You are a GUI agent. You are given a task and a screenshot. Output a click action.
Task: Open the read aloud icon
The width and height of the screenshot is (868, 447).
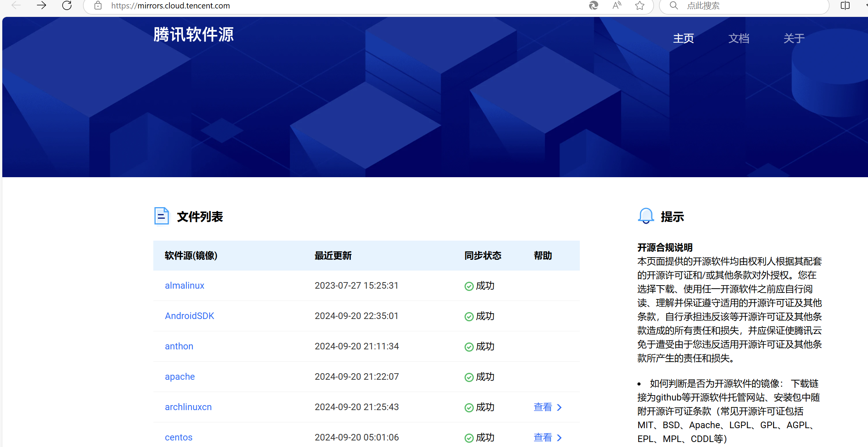617,5
